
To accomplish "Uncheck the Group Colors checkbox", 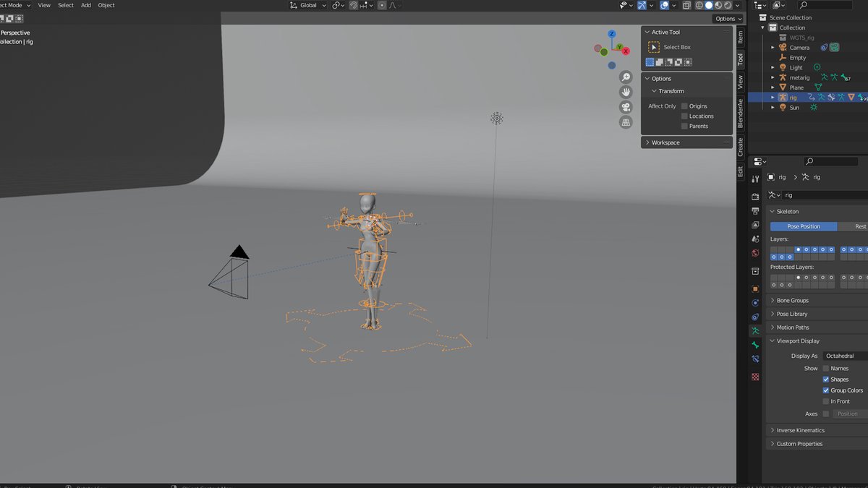I will coord(826,390).
